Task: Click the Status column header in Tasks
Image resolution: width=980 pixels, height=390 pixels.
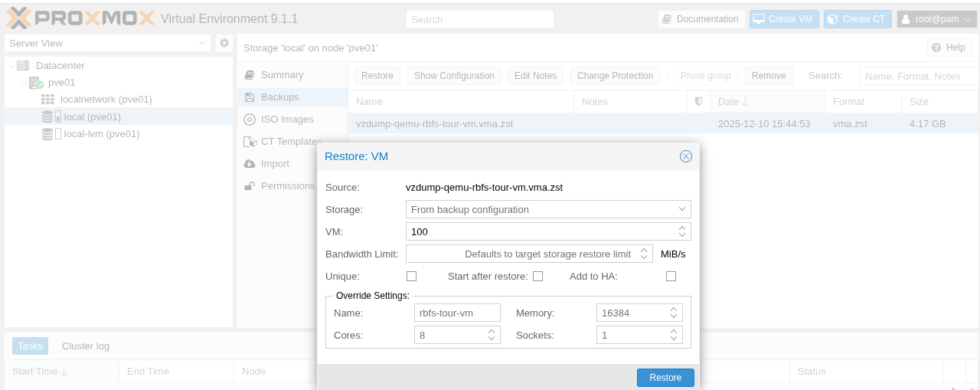Action: pos(866,371)
